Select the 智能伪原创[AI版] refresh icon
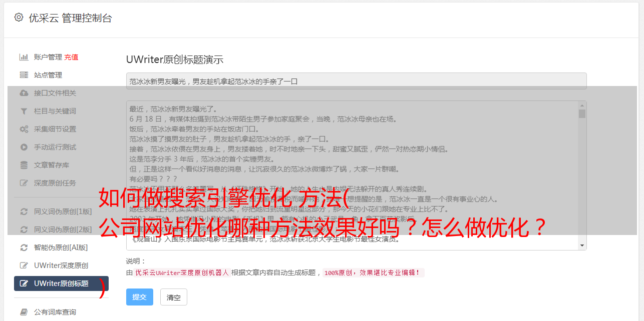 (x=24, y=247)
